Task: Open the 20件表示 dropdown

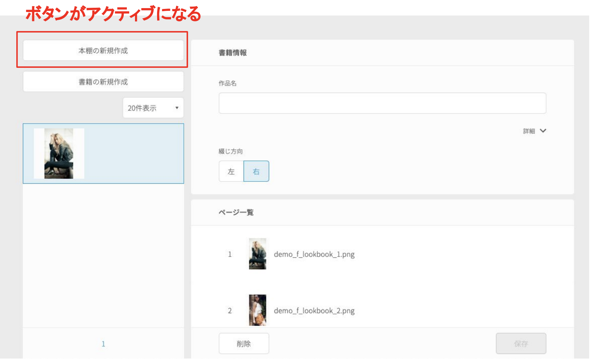Action: point(153,108)
